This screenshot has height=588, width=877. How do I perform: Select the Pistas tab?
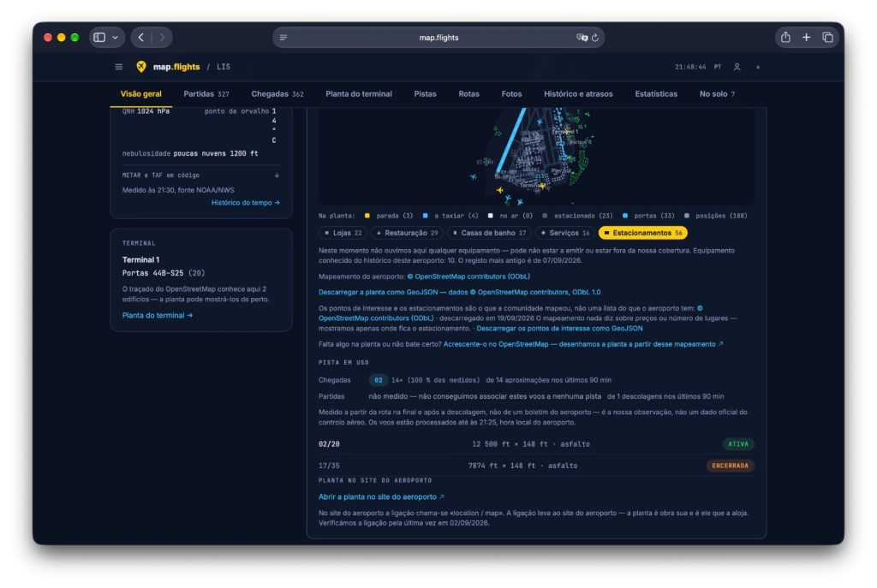pos(425,94)
